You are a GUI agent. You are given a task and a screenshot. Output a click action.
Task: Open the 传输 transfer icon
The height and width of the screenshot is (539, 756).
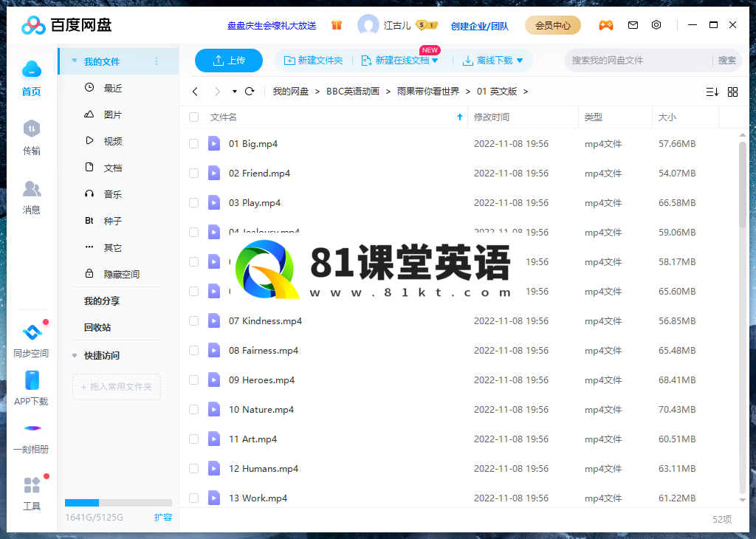(x=31, y=128)
